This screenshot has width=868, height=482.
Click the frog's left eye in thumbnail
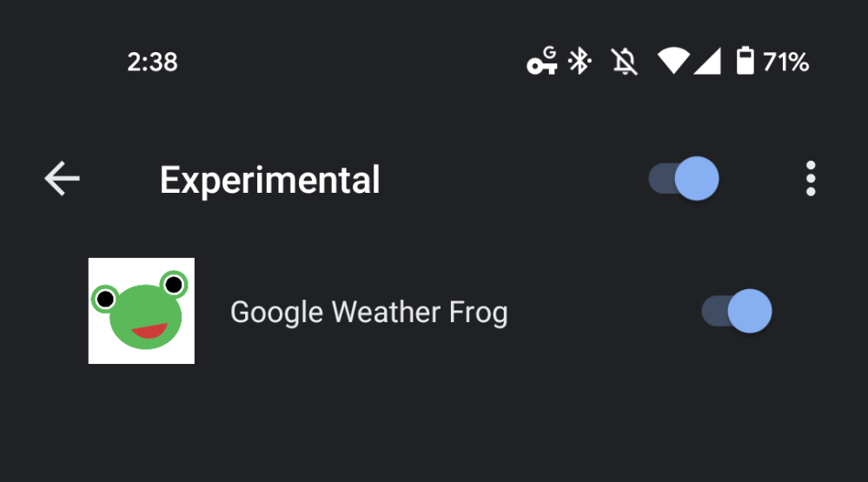point(105,299)
